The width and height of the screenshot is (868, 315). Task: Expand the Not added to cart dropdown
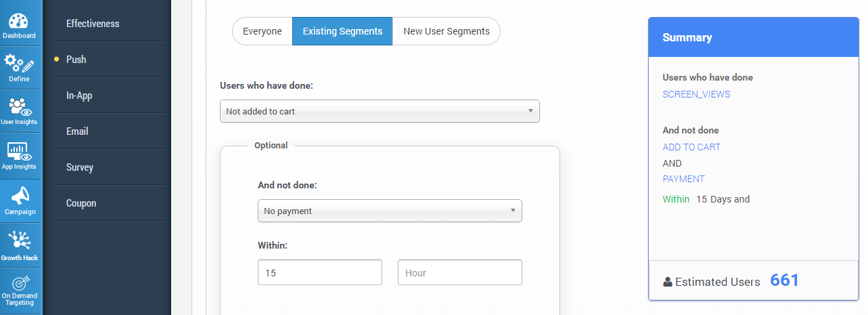(x=380, y=111)
